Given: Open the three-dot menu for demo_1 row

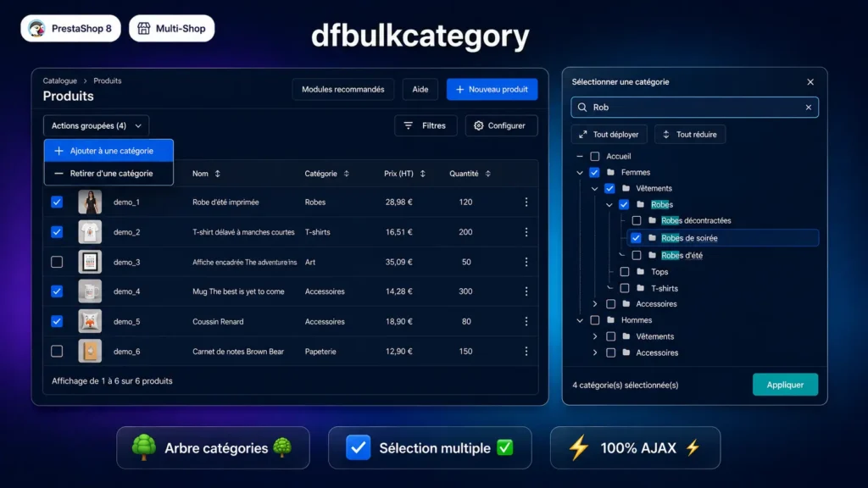Looking at the screenshot, I should [x=526, y=202].
